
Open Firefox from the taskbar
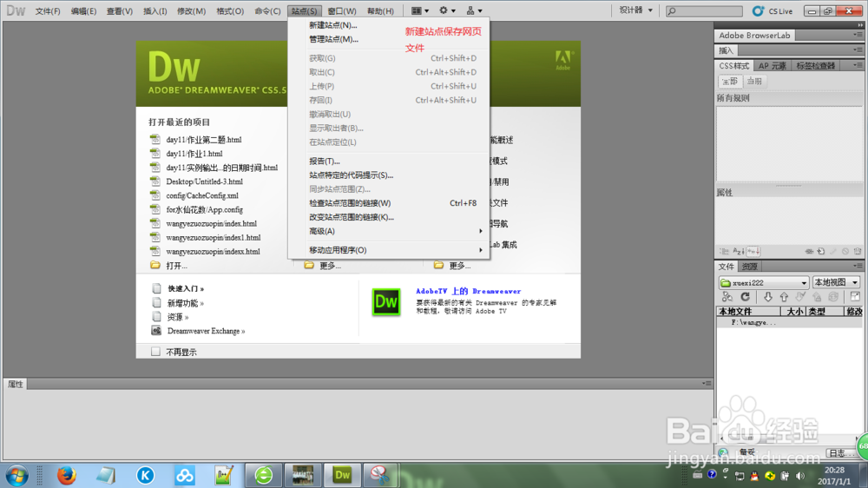[x=67, y=475]
